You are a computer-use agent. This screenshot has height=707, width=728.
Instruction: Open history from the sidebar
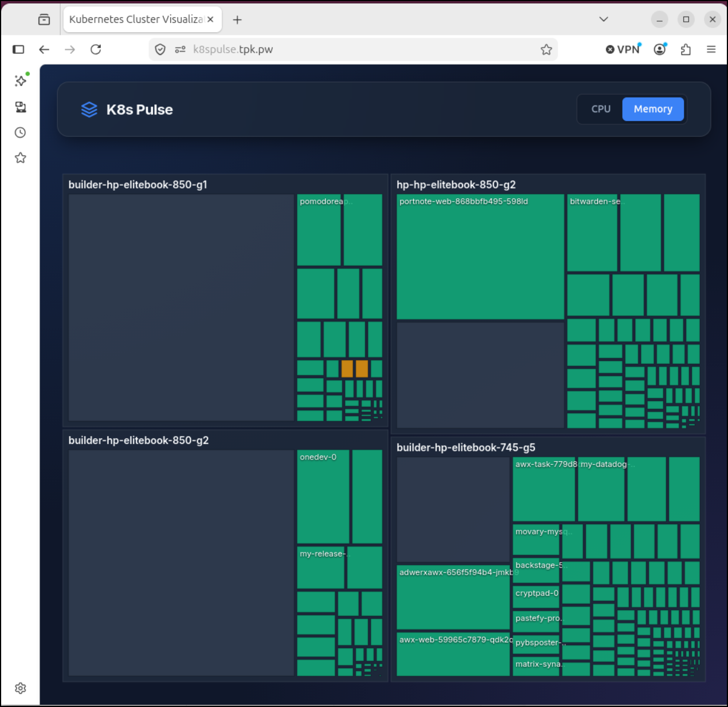point(21,133)
